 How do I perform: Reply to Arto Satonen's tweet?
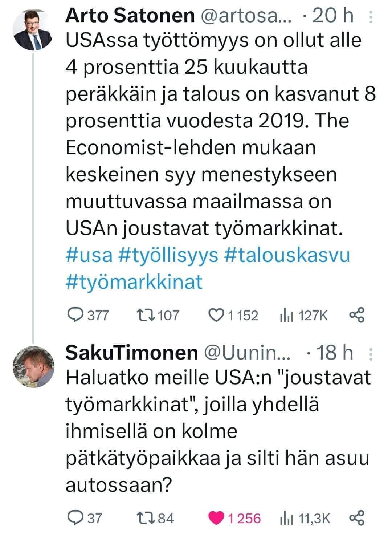point(75,315)
